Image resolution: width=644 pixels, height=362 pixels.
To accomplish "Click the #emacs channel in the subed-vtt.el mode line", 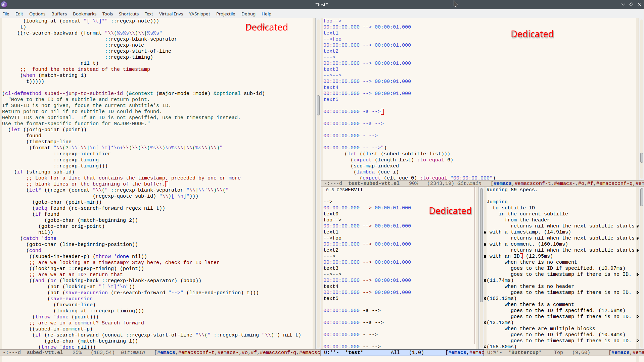I will [166, 352].
